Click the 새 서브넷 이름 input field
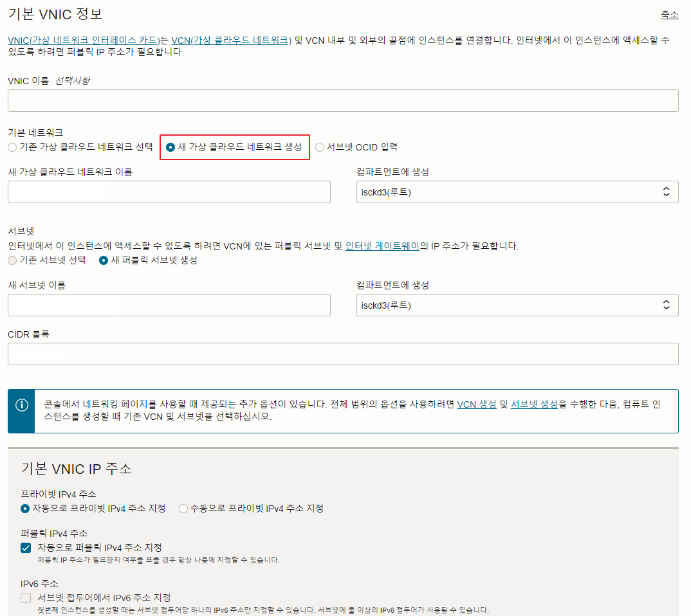 pyautogui.click(x=169, y=305)
